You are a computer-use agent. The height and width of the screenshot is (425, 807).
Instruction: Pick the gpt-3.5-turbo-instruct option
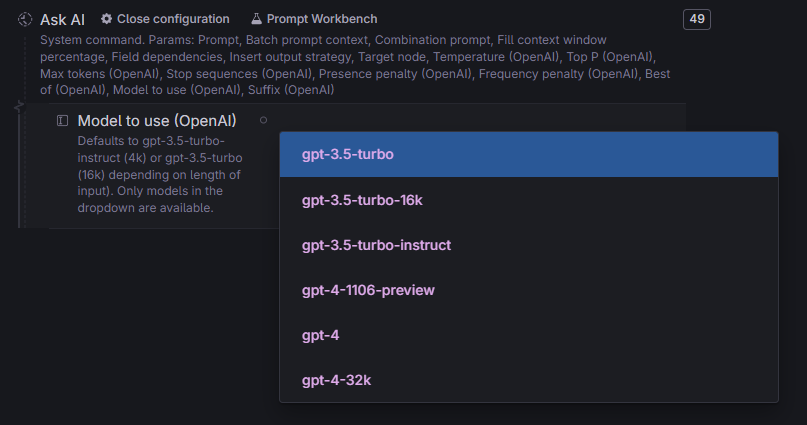[529, 245]
